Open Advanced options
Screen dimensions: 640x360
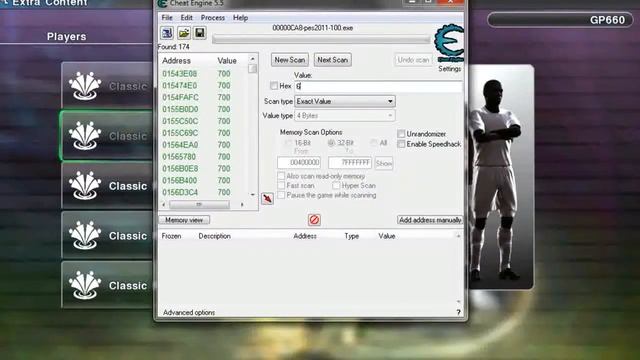189,312
